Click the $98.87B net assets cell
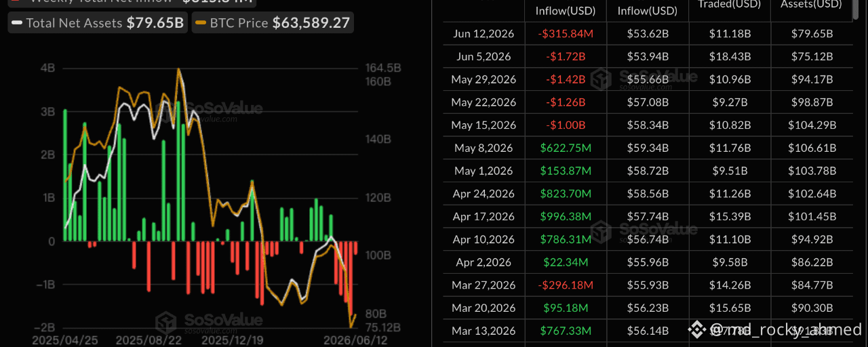Viewport: 868px width, 347px height. (812, 102)
